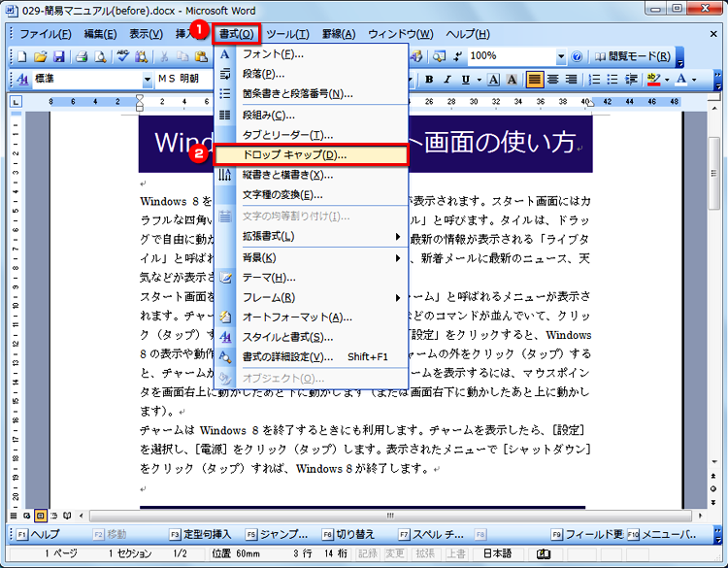Viewport: 728px width, 568px height.
Task: Open font color dropdown arrow
Action: 694,80
